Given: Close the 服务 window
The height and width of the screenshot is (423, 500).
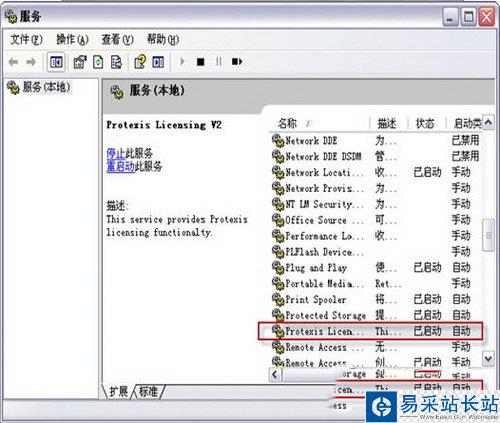Looking at the screenshot, I should (x=487, y=17).
